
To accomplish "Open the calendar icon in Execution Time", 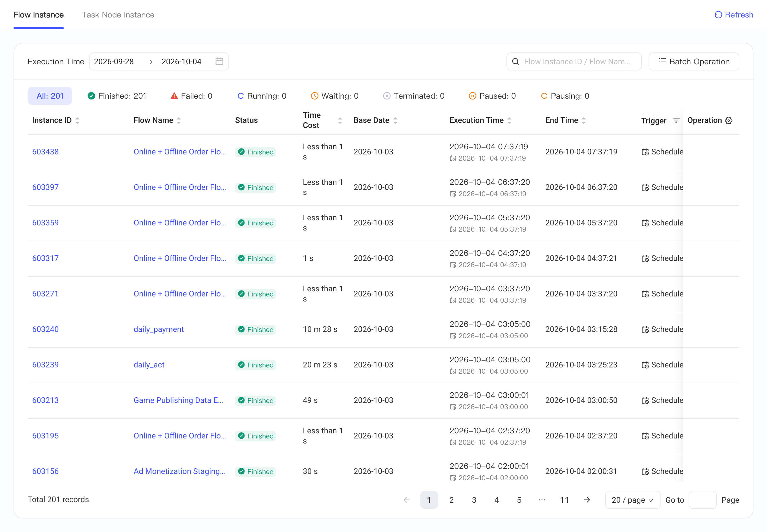I will pos(219,61).
